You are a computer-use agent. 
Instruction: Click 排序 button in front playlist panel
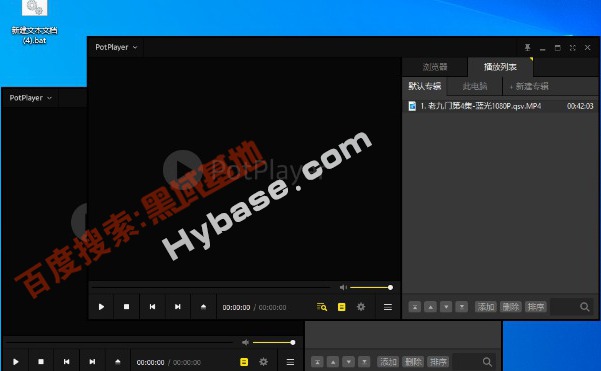[535, 307]
